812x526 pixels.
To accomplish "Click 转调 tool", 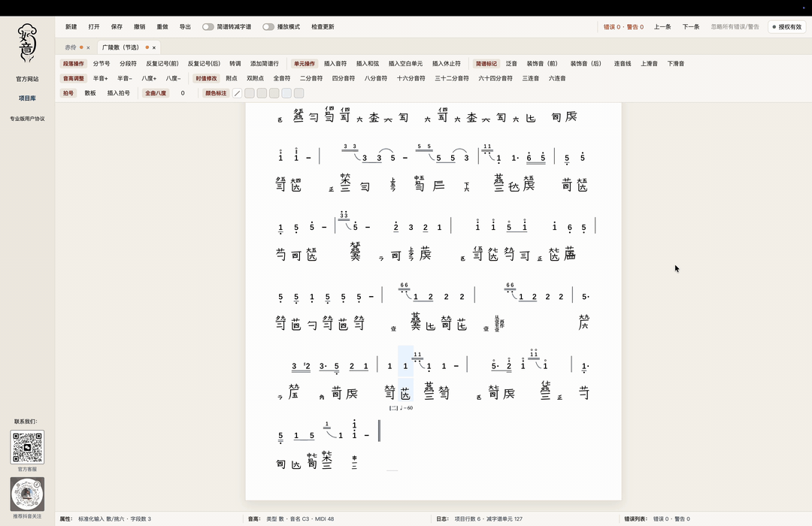I will (235, 64).
